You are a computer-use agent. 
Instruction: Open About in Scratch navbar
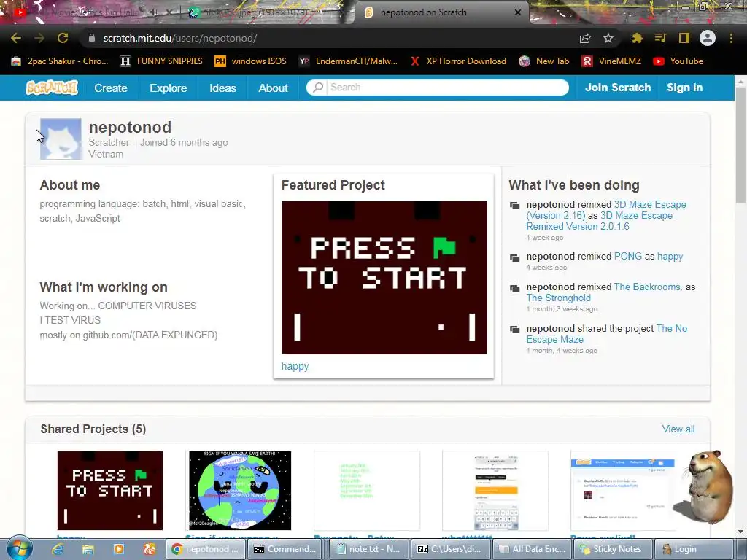(x=273, y=87)
